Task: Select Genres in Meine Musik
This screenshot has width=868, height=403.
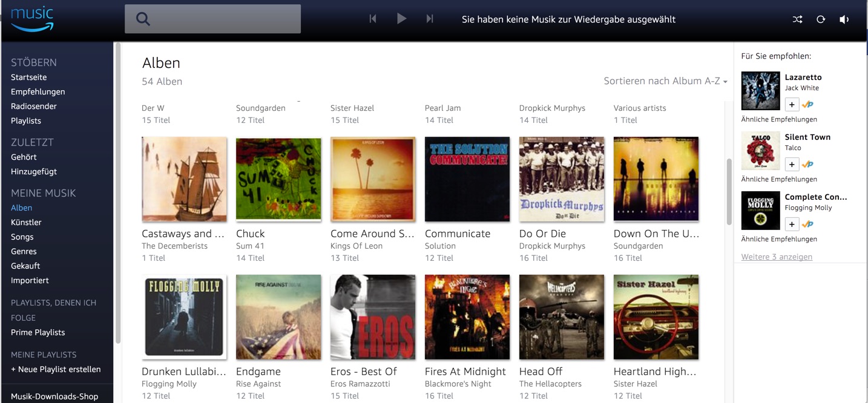Action: pos(24,252)
